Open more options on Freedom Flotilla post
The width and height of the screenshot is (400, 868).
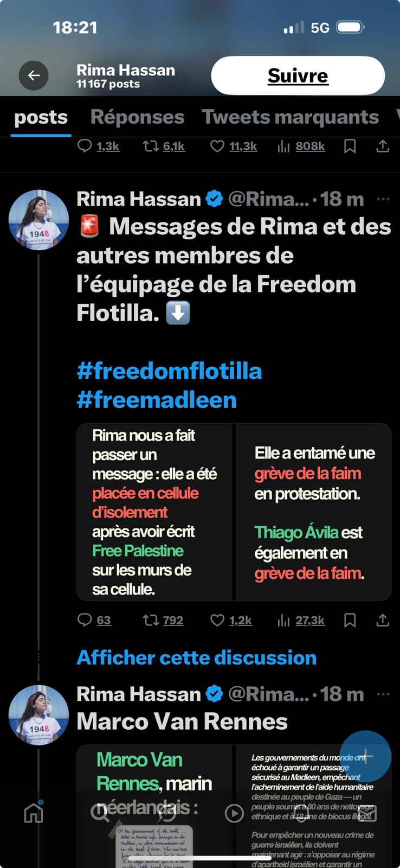pos(383,199)
